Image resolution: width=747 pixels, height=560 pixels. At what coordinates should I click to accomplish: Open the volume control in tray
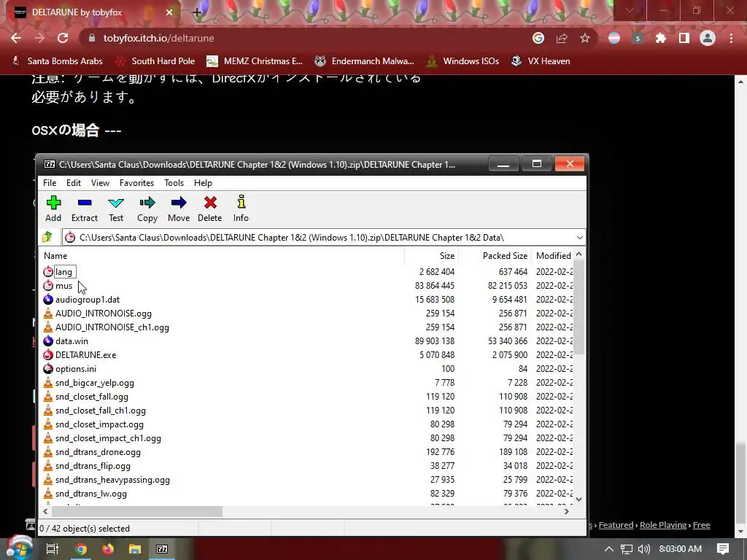coord(643,549)
